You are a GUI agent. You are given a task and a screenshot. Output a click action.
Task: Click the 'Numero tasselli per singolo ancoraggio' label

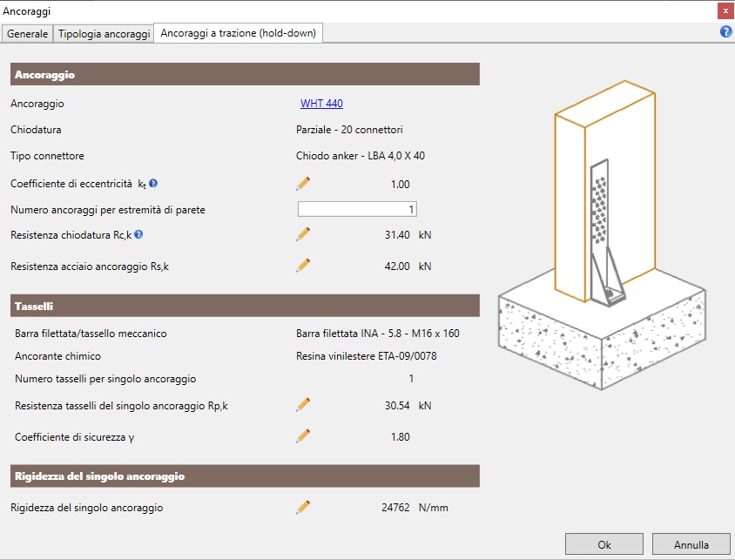coord(105,379)
